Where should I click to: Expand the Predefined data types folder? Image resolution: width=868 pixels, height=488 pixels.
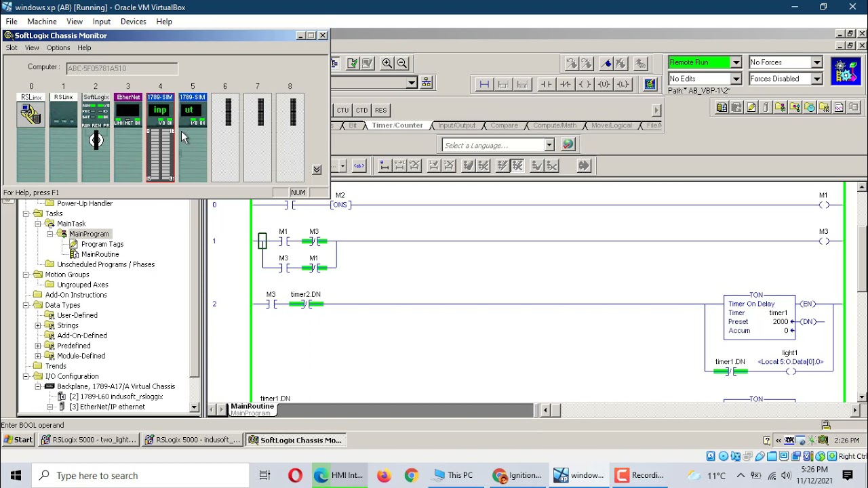click(38, 346)
